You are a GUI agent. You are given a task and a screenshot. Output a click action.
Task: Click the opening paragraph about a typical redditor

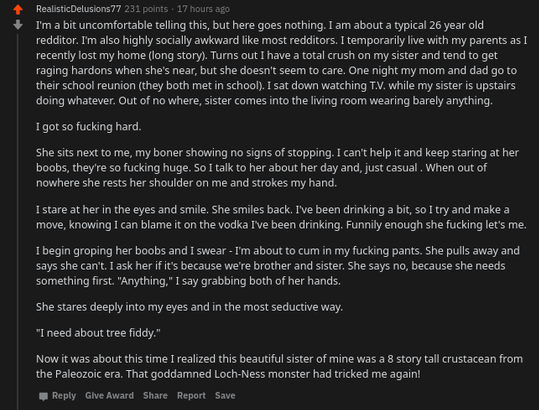282,63
